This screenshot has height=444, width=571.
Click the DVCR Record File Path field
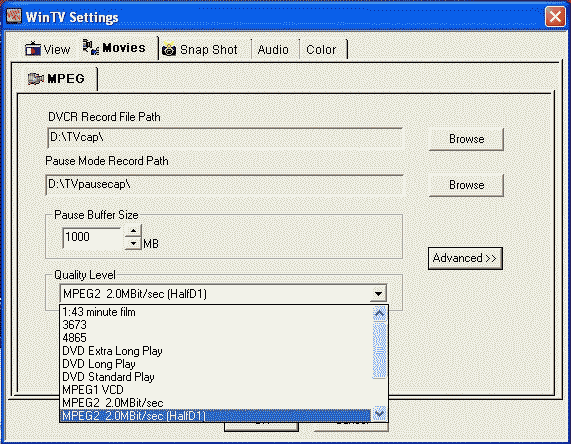point(225,138)
